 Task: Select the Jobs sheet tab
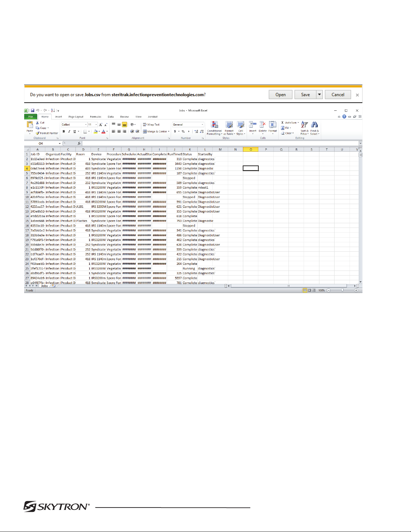44,286
